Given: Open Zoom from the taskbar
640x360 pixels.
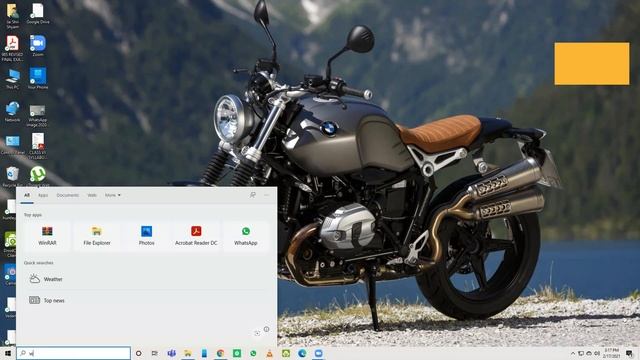Looking at the screenshot, I should point(318,353).
